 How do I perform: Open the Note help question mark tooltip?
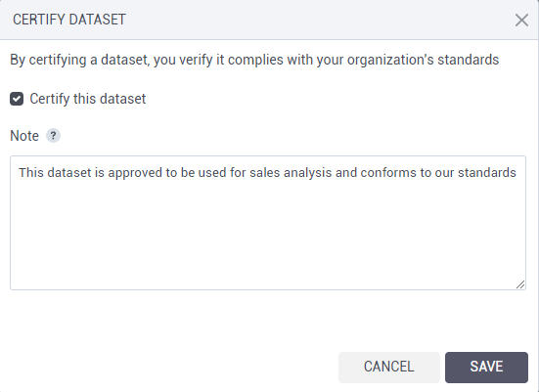[53, 135]
